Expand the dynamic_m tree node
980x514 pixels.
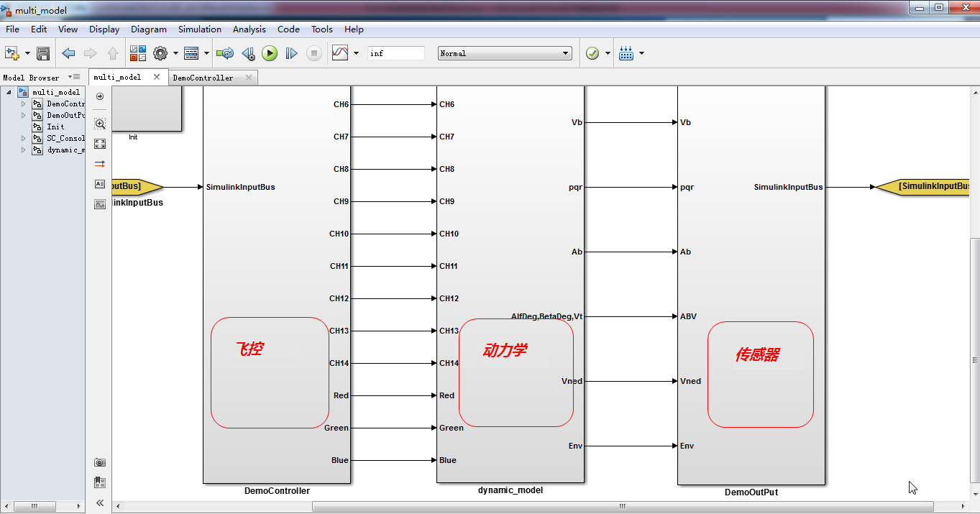[23, 150]
